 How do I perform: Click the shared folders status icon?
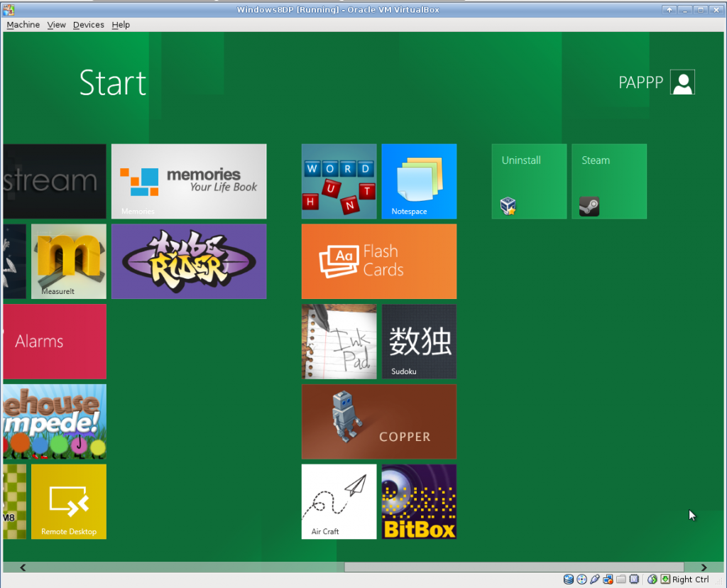coord(621,579)
